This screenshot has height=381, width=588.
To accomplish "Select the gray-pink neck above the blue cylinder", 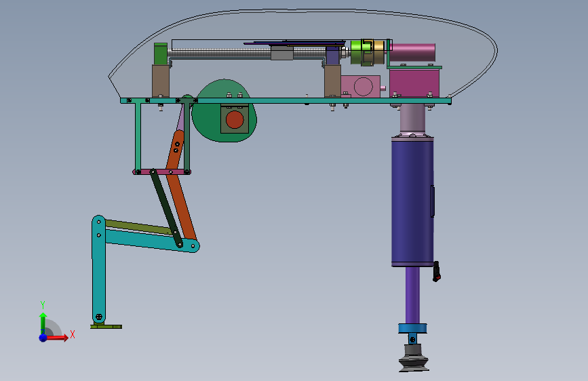I will tap(412, 118).
